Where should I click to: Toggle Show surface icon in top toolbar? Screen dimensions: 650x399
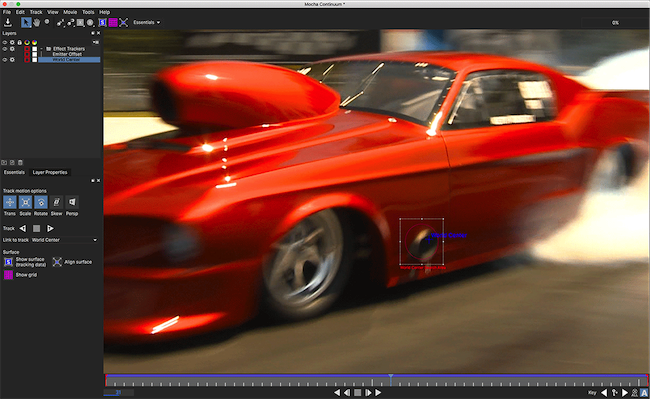[x=102, y=22]
